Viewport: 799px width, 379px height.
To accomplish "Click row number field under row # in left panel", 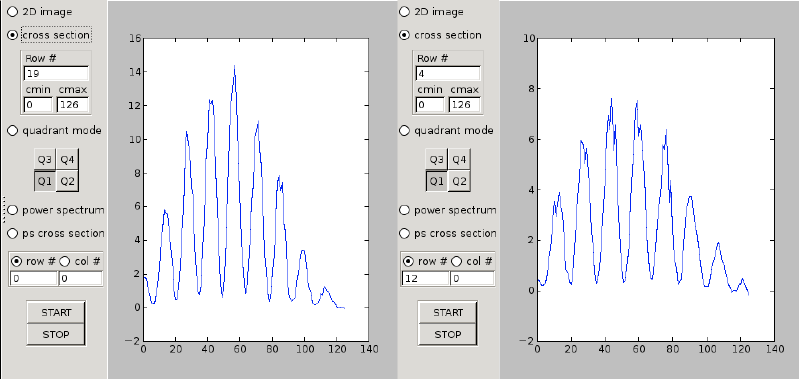I will click(x=34, y=279).
